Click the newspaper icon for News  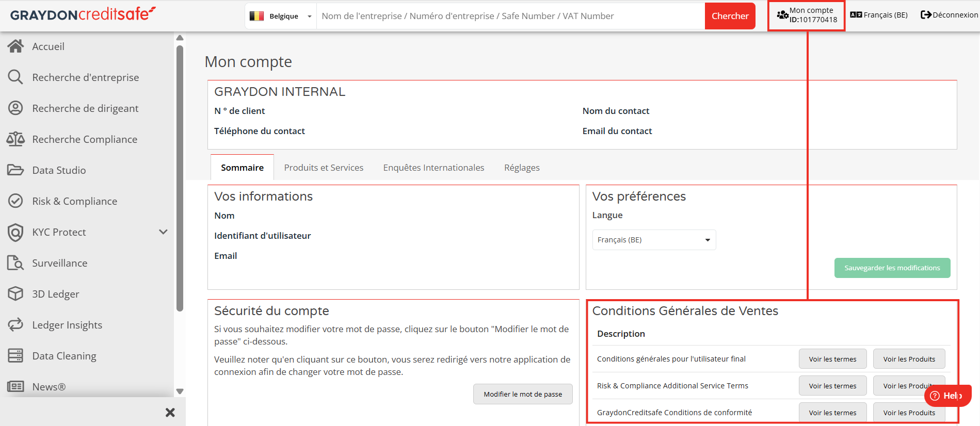[x=15, y=386]
